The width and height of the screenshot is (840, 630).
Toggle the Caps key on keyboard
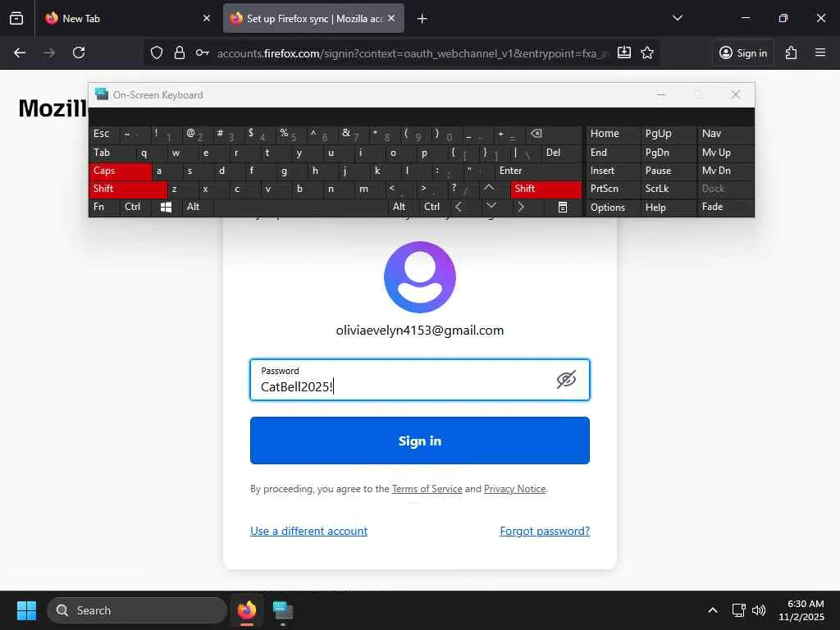[121, 171]
